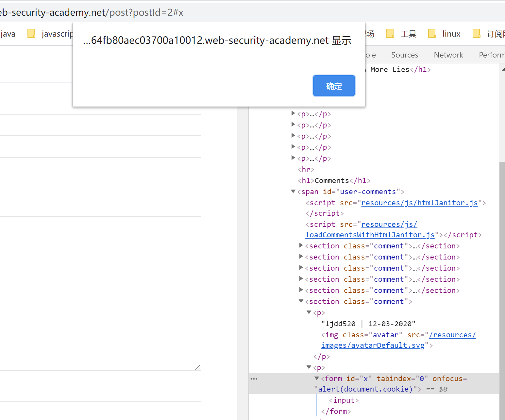Viewport: 505px width, 420px height.
Task: Open the javascript bookmark folder icon
Action: pos(31,34)
